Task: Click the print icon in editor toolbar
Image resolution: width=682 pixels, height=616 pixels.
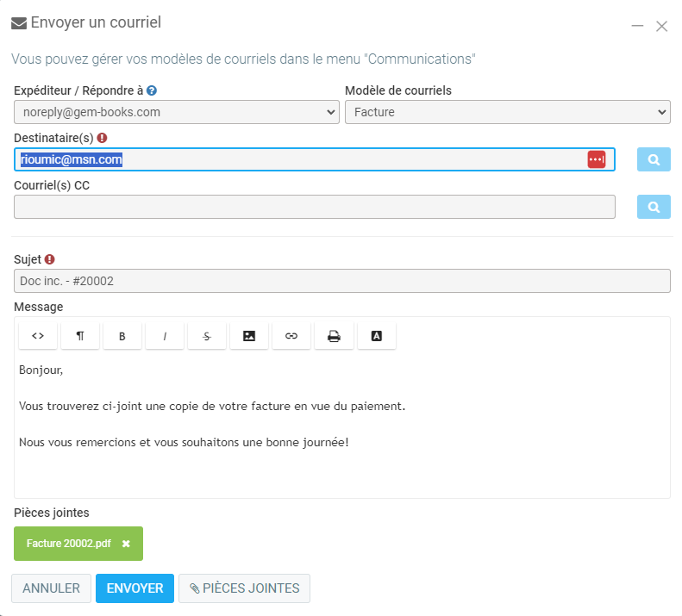Action: (334, 336)
